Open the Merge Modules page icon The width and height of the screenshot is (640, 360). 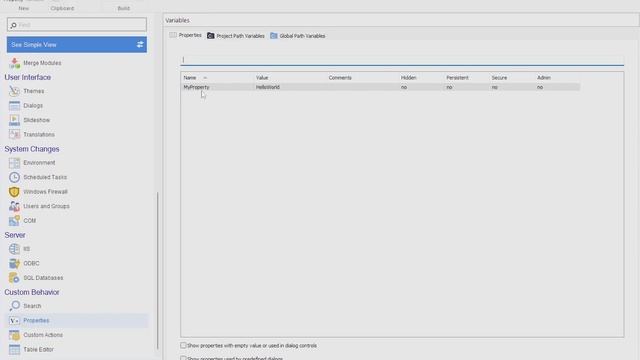(14, 63)
